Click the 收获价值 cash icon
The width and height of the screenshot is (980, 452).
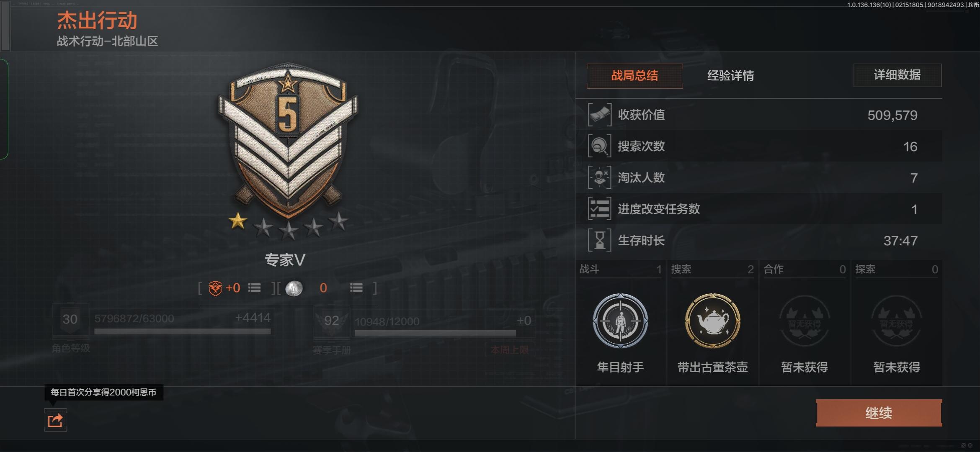(600, 115)
